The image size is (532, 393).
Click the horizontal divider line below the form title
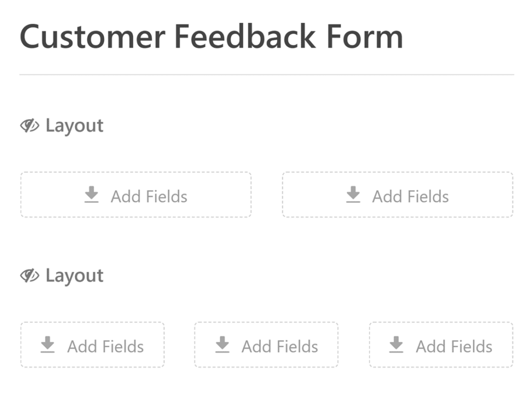(267, 75)
